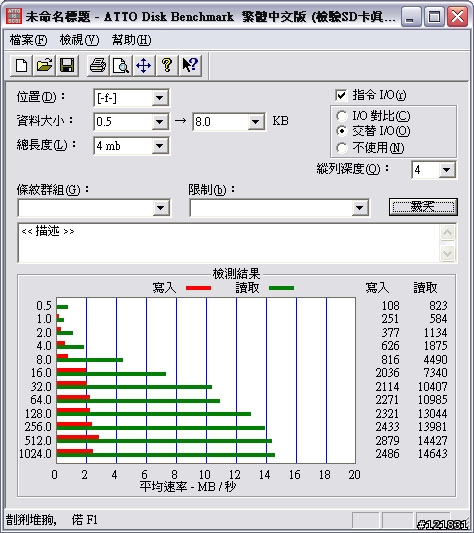The image size is (474, 533).
Task: Click the 檢測結果 group title
Action: pos(236,274)
